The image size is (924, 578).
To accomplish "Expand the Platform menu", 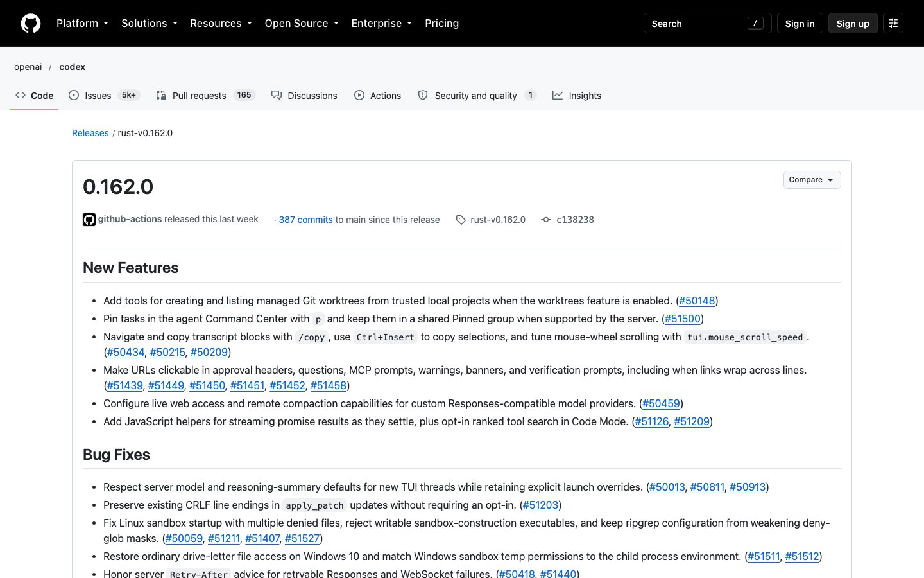I will tap(82, 23).
